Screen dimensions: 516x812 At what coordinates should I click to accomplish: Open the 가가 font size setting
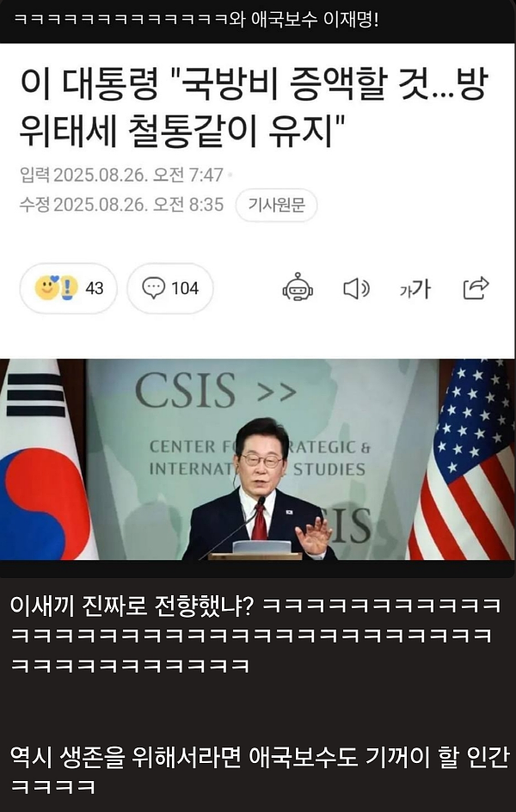pyautogui.click(x=415, y=290)
